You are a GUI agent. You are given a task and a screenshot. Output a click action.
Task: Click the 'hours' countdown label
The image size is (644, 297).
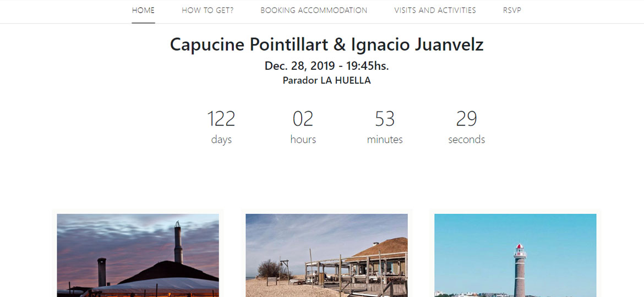303,140
